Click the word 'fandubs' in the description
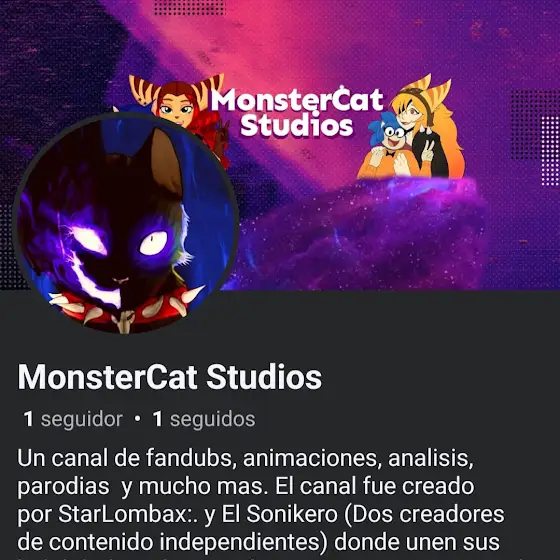The image size is (560, 560). pyautogui.click(x=191, y=458)
